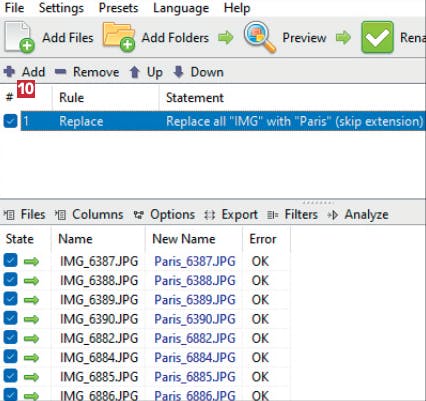426x401 pixels.
Task: Sort by the New Name column header
Action: coord(184,239)
